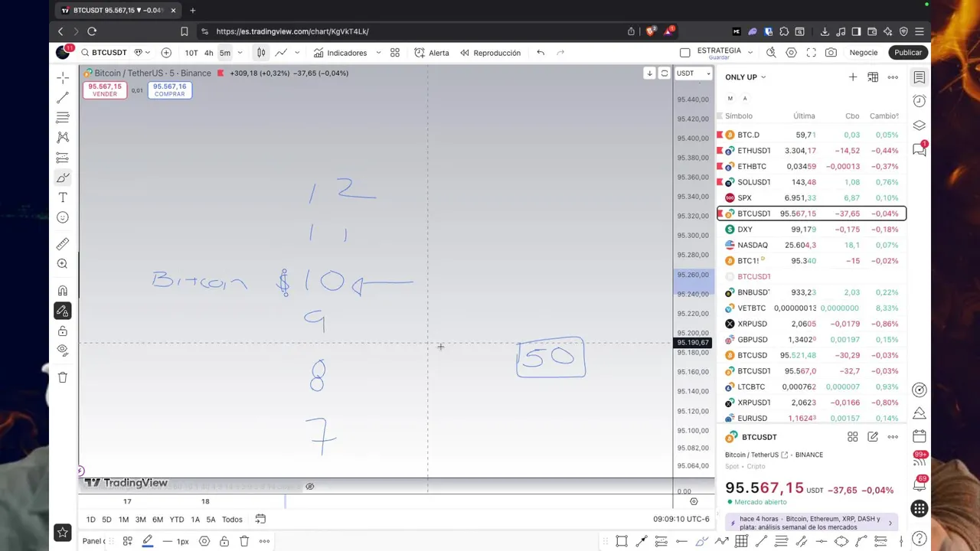
Task: Select the 4h timeframe
Action: [x=208, y=53]
